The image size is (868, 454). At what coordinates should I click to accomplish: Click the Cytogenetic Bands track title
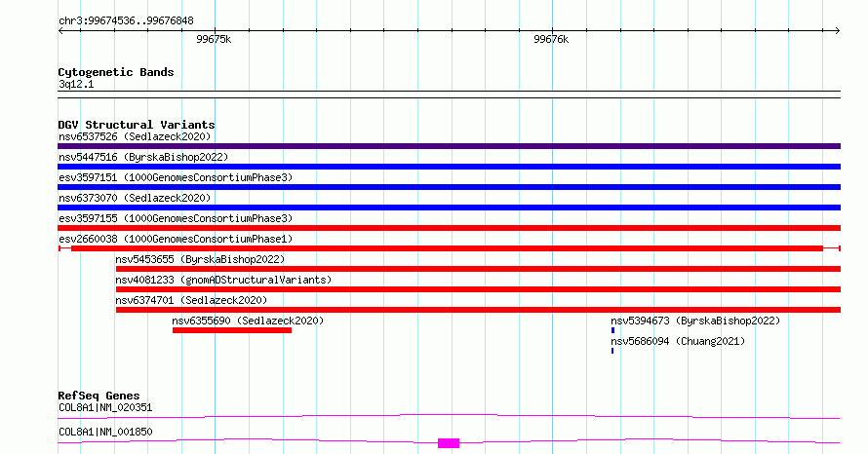click(x=116, y=72)
